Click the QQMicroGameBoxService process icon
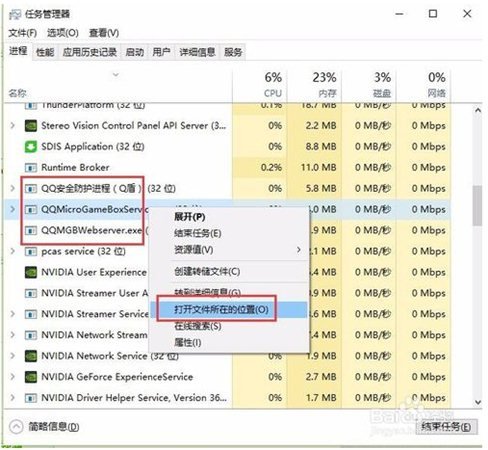This screenshot has height=450, width=488. 31,210
